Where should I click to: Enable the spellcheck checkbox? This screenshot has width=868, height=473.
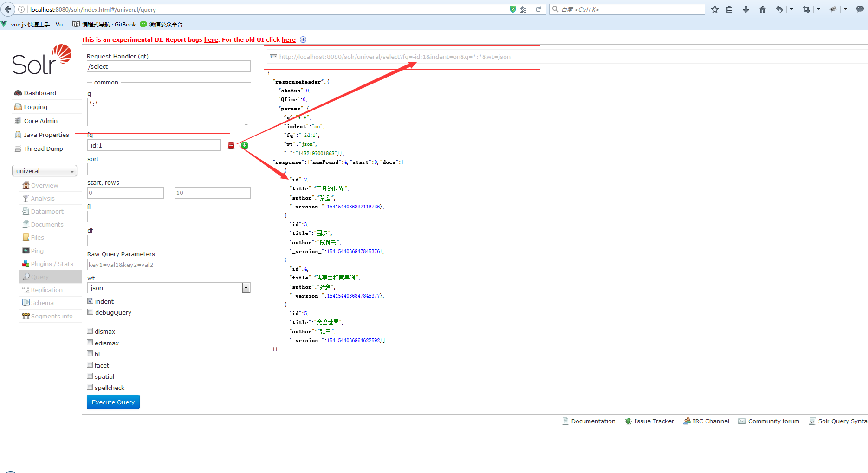[x=90, y=387]
